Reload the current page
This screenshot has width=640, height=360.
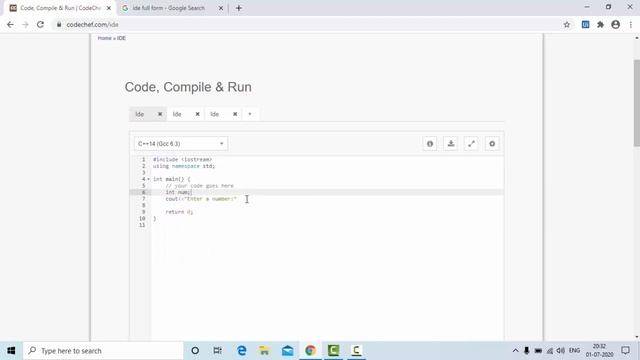[40, 24]
